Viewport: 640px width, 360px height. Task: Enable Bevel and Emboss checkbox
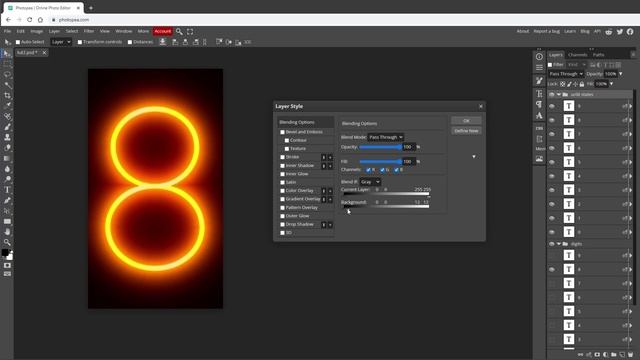tap(282, 132)
